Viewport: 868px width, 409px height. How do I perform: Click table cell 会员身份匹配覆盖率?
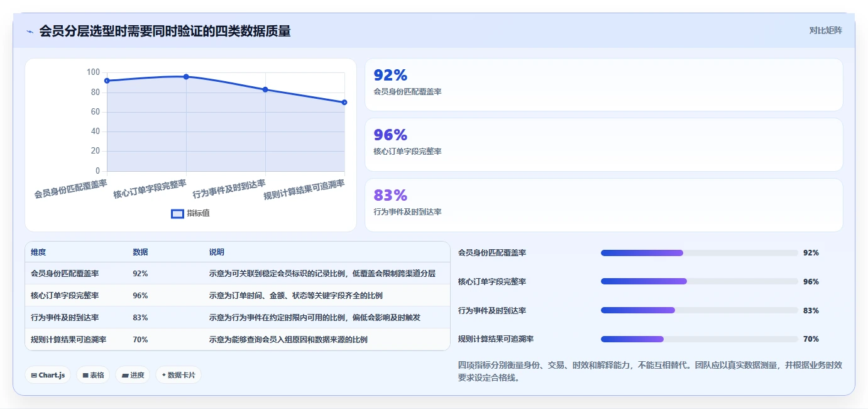coord(65,274)
